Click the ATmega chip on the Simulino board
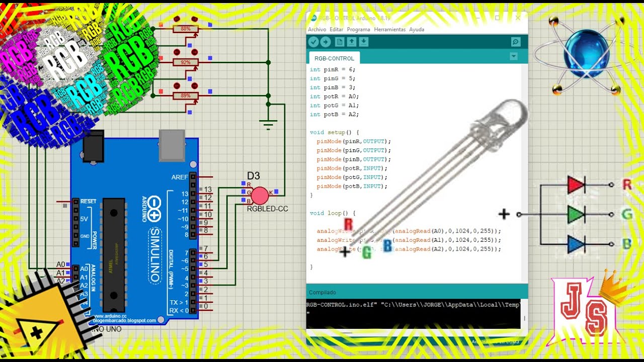Viewport: 644px width, 362px height. click(114, 254)
